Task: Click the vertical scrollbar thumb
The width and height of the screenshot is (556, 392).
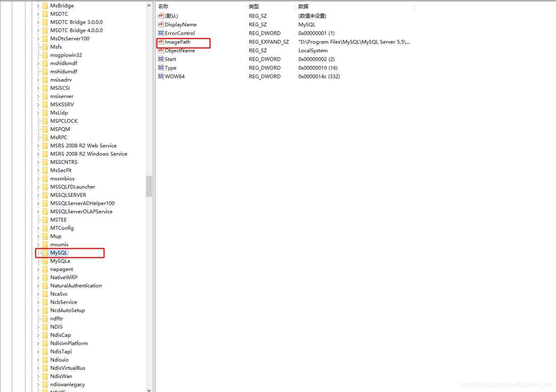Action: 149,187
